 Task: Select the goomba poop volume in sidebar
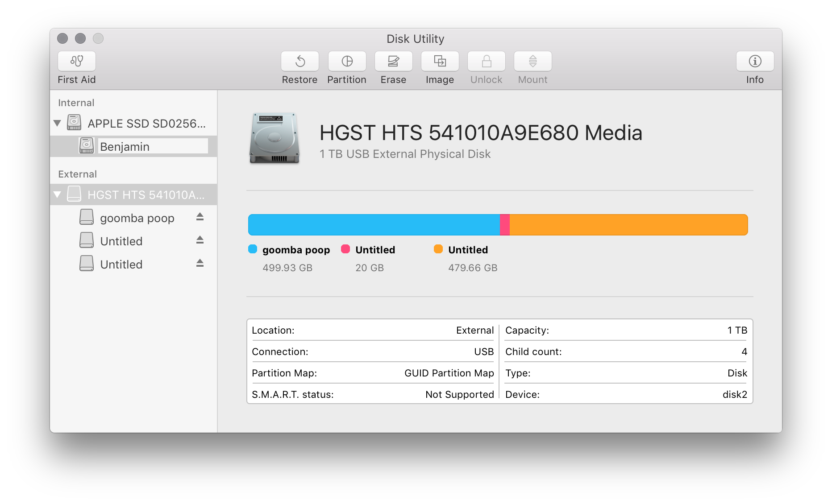tap(133, 218)
